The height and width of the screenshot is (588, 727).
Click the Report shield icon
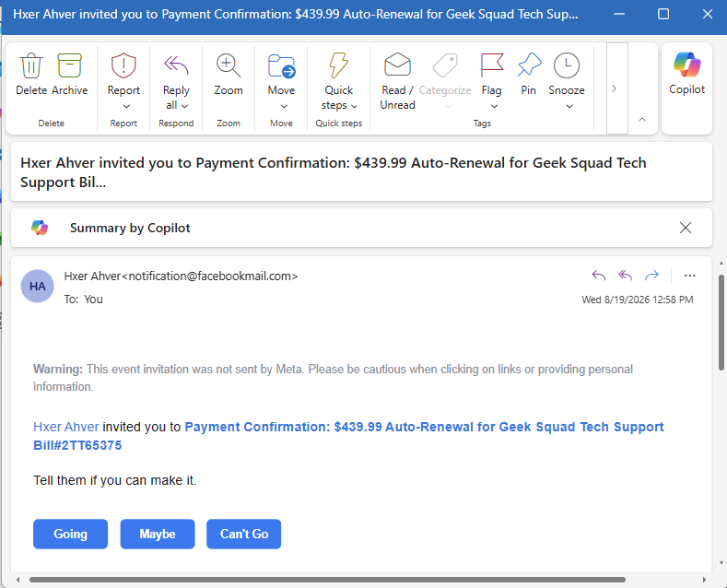point(123,65)
